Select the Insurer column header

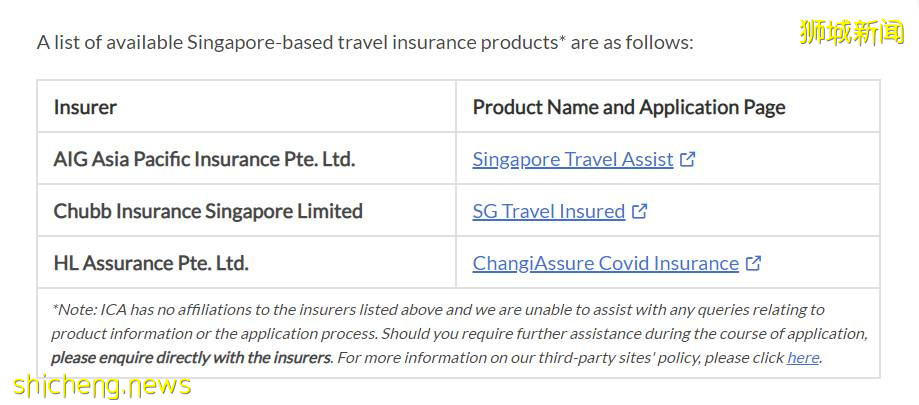pos(85,107)
